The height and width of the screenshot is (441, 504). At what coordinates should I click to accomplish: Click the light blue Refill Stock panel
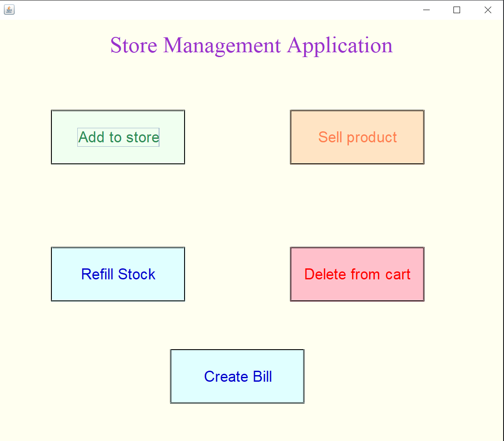tap(118, 274)
